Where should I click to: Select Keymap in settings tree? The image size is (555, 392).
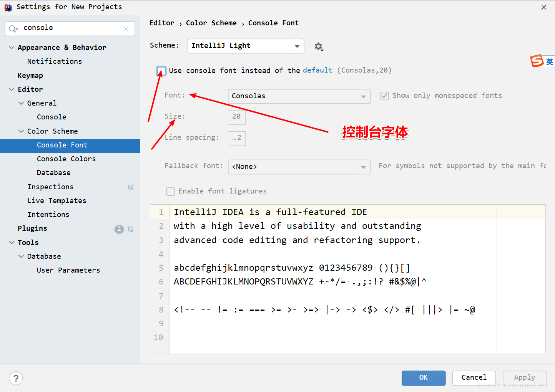pos(30,76)
